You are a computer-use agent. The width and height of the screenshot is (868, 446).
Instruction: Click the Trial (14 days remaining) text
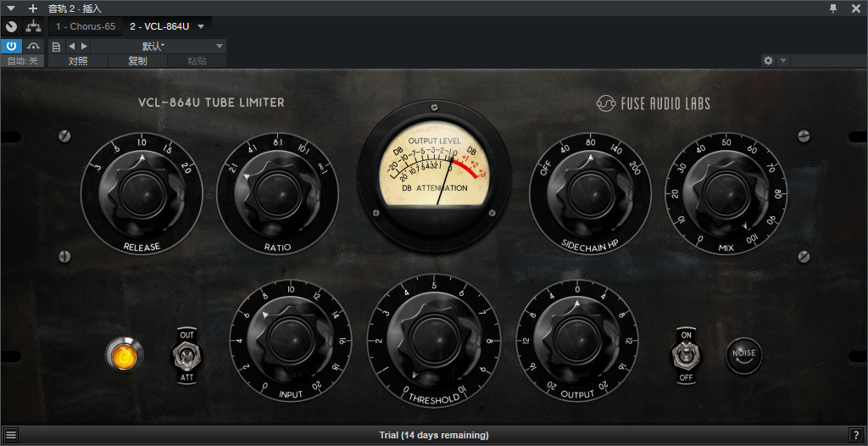(434, 435)
